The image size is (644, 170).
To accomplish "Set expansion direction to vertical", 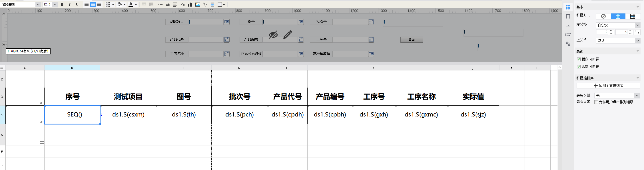I will point(618,16).
